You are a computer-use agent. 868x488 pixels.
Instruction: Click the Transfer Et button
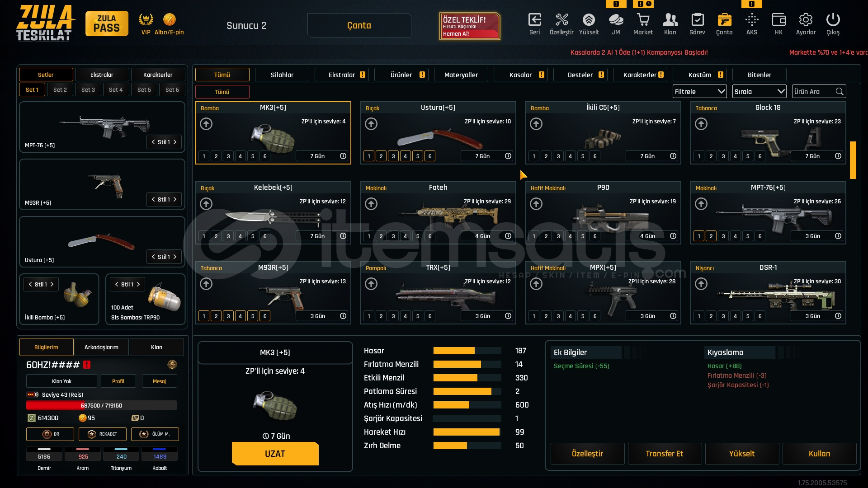coord(665,454)
